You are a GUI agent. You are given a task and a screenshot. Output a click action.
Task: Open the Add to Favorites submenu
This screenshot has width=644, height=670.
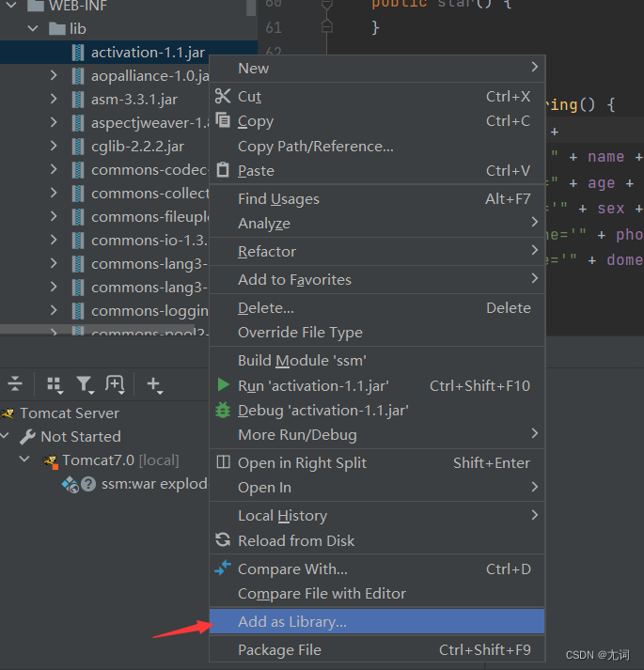[x=377, y=279]
